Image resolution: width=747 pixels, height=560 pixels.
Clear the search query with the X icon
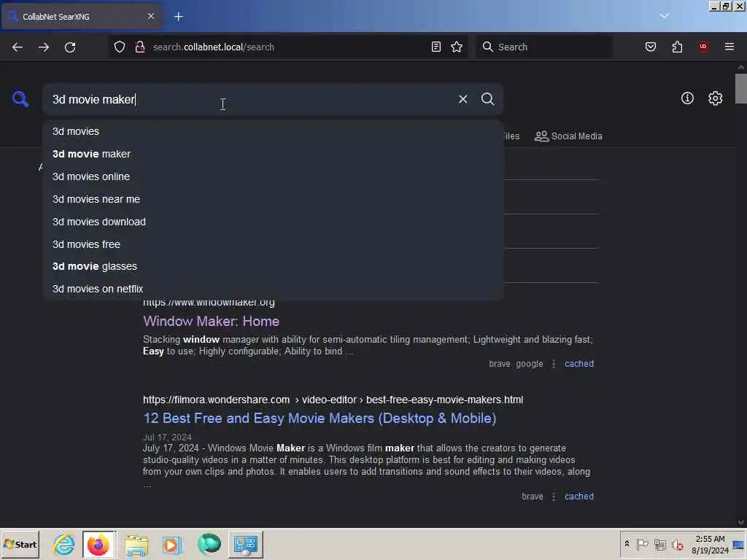(462, 99)
